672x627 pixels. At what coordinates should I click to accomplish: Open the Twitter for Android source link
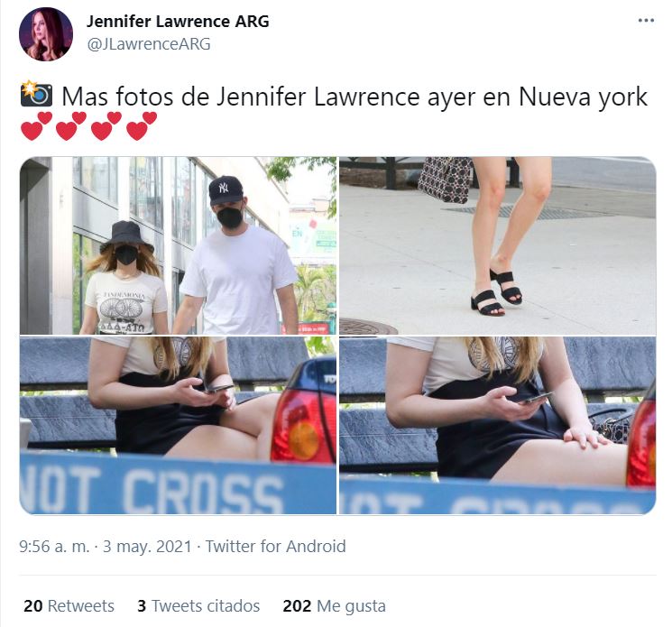pyautogui.click(x=276, y=547)
